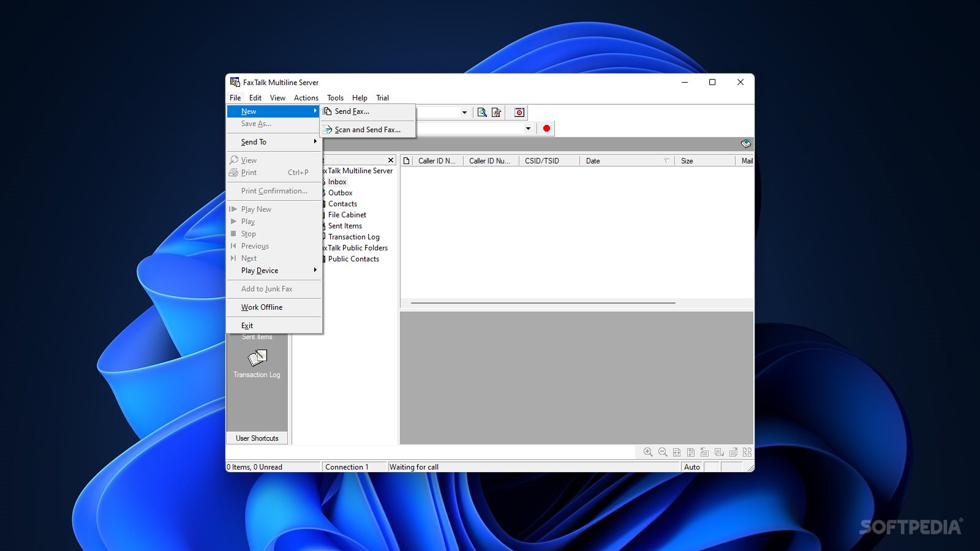Click the multi-page thumbnails view icon

747,452
